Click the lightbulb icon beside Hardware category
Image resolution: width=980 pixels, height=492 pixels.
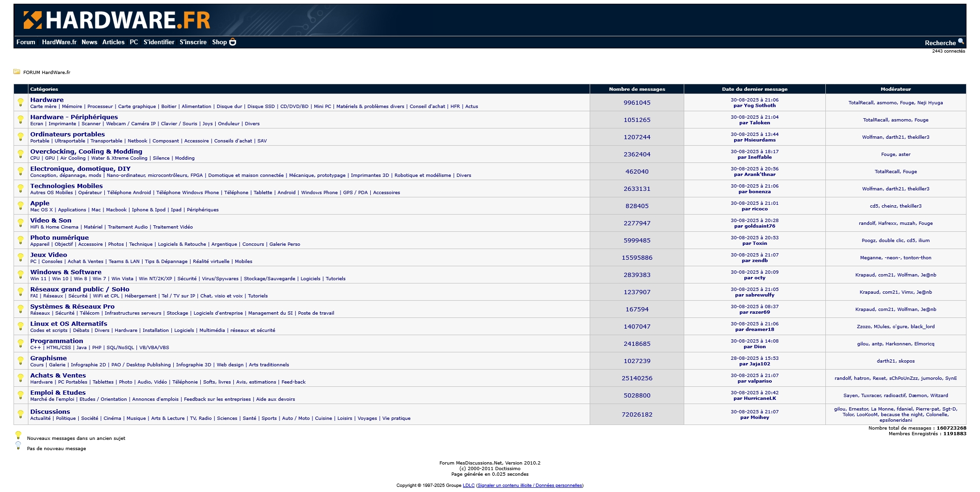coord(20,102)
